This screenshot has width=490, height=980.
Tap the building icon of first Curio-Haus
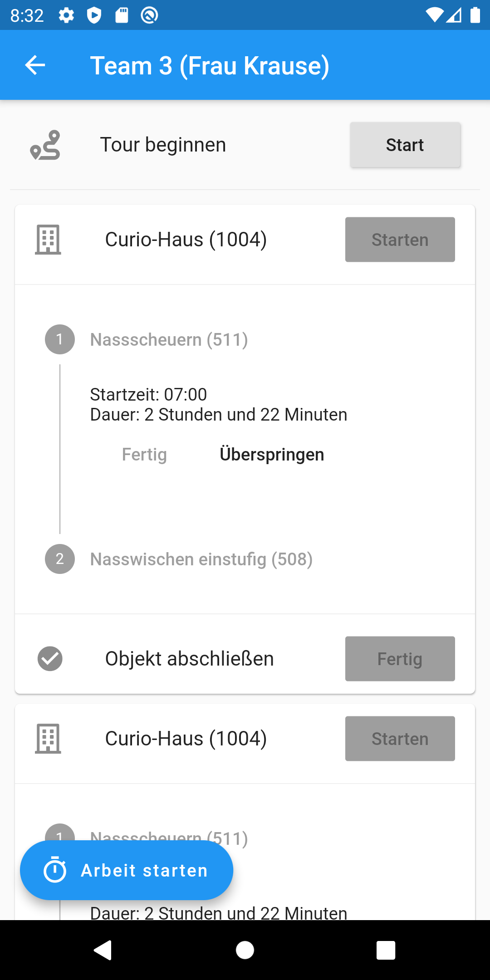pyautogui.click(x=48, y=240)
